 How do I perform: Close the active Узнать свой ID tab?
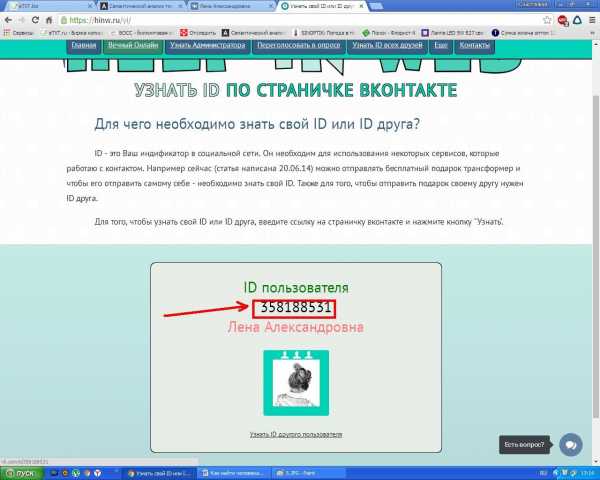tap(361, 6)
